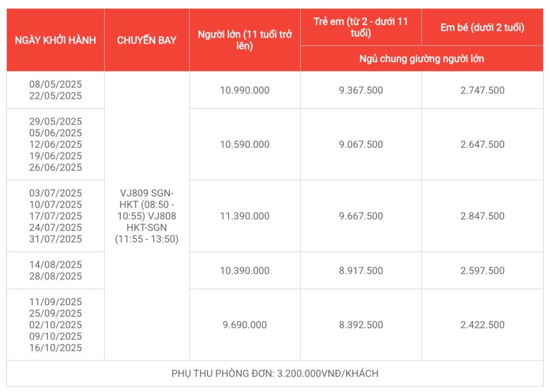Click adult price 10.990.000
Viewport: 550px width, 392px height.
[245, 90]
